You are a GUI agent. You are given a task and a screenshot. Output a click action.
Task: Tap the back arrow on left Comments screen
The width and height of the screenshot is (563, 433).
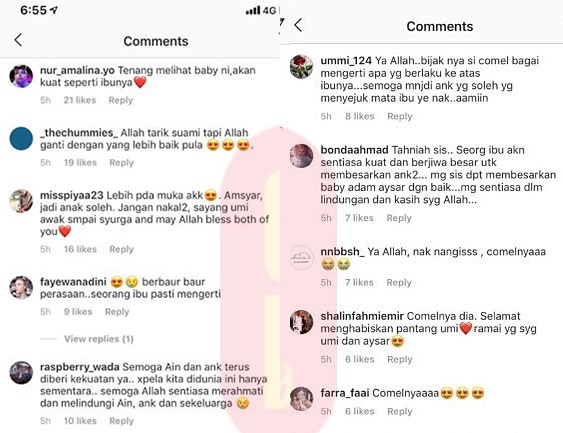pos(18,40)
